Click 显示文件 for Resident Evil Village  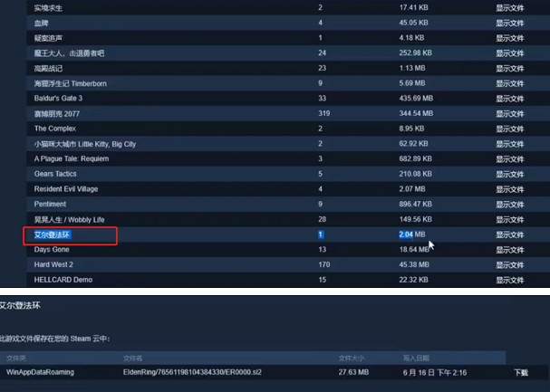[509, 188]
